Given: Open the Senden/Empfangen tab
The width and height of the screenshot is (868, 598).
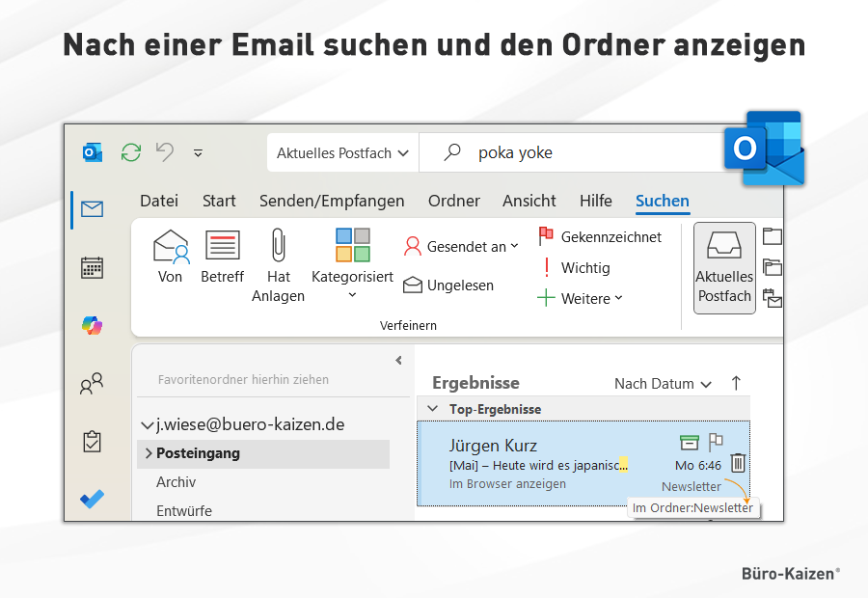Looking at the screenshot, I should tap(332, 201).
